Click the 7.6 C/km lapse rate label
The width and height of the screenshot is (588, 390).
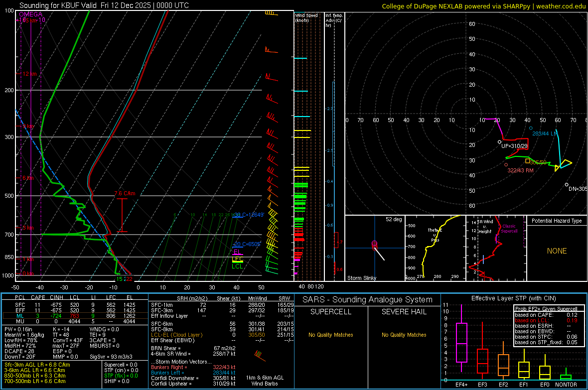(125, 193)
